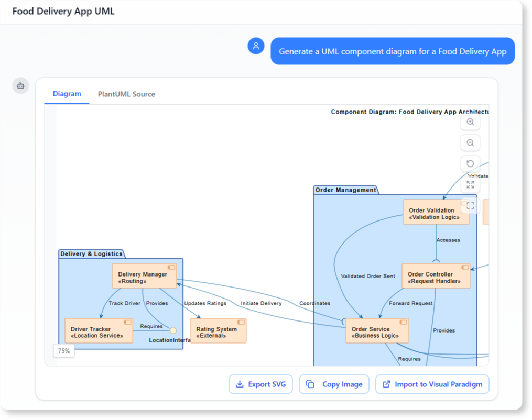Select the Diagram tab
Viewport: 532px width, 420px height.
[x=67, y=94]
